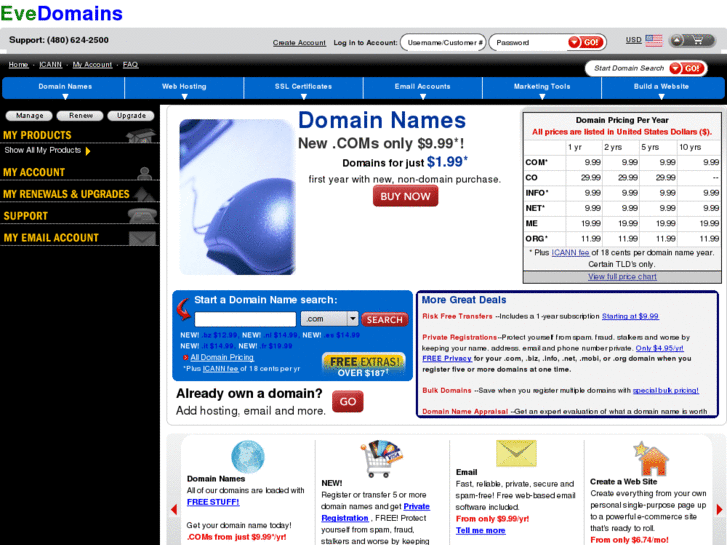Click the Create Account link
Screen dimensions: 727x545
click(299, 43)
